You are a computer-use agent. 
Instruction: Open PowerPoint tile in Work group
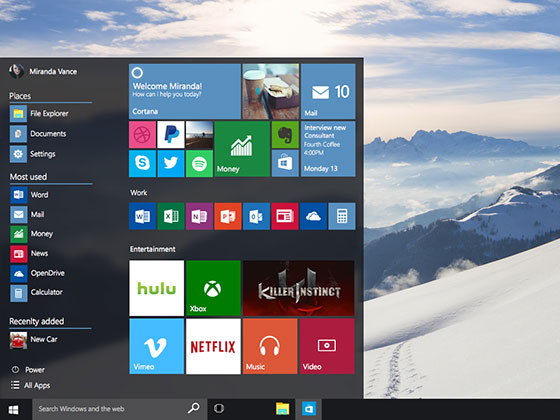[x=228, y=216]
